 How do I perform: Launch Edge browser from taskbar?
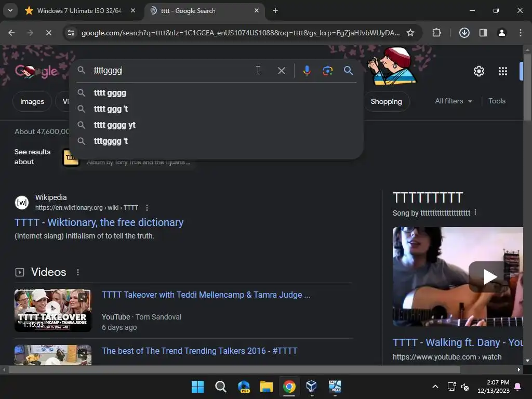click(244, 387)
